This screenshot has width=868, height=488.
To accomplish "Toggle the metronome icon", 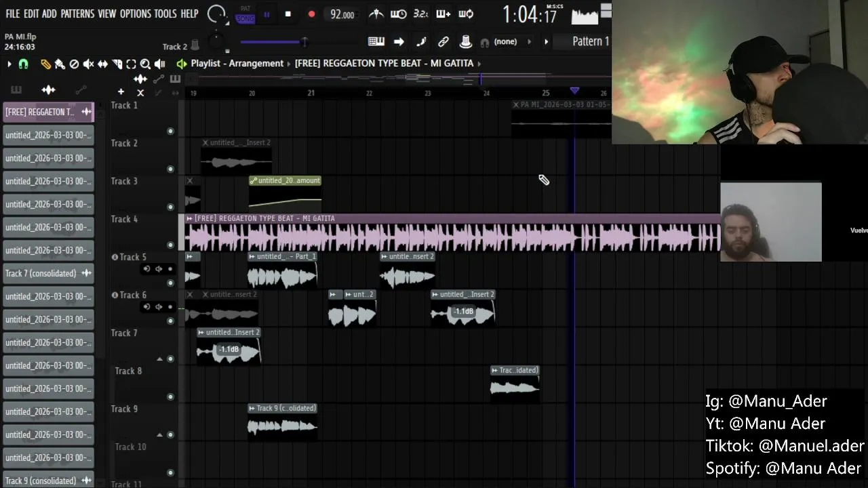I will [376, 14].
